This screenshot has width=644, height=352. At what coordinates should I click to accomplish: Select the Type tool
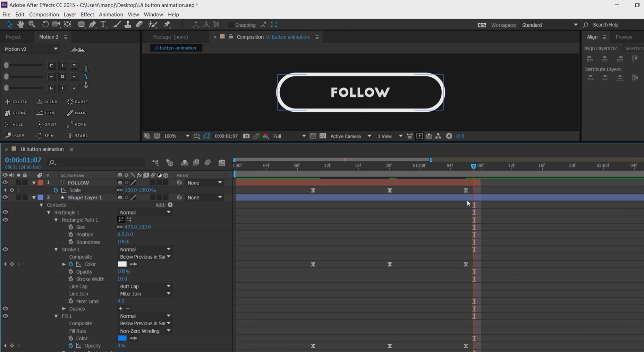pos(103,24)
